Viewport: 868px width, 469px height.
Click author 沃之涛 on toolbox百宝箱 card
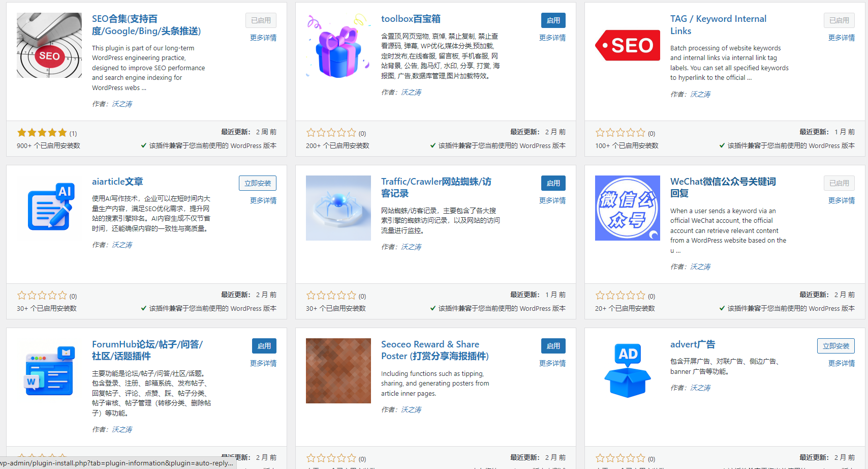(411, 92)
